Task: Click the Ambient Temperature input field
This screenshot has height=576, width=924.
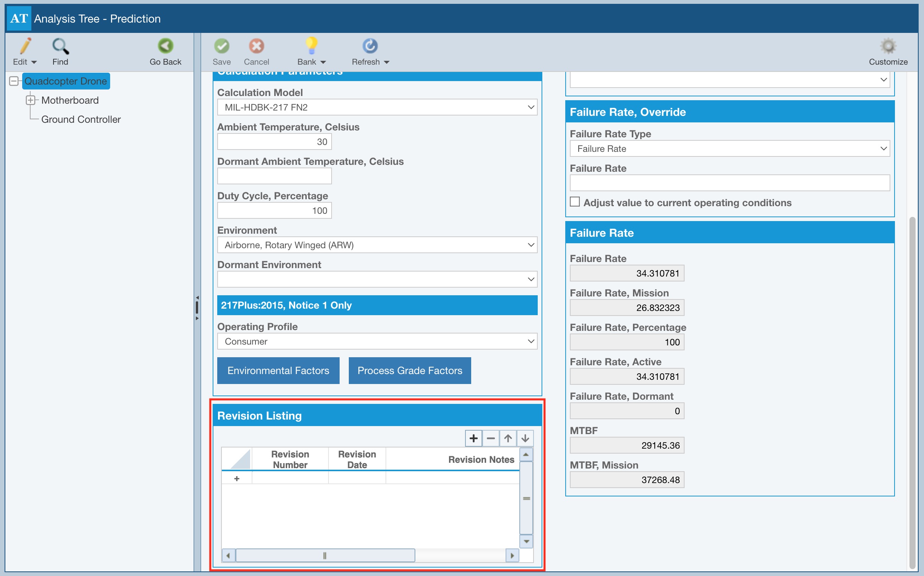Action: coord(274,142)
